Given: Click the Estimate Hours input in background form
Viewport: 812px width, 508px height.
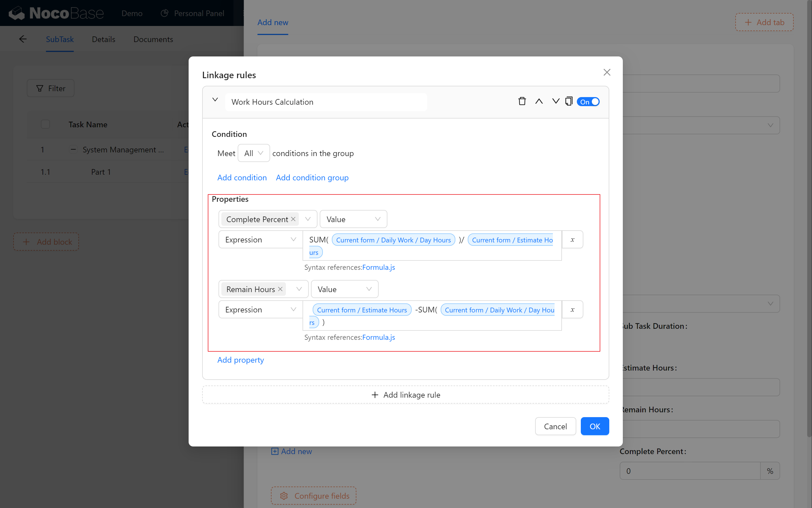Looking at the screenshot, I should pos(701,387).
